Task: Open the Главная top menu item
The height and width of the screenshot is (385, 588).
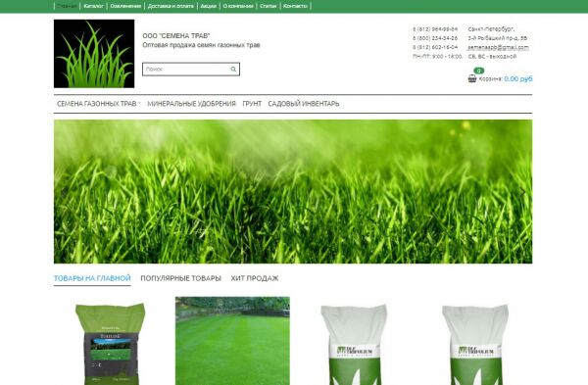Action: [67, 6]
